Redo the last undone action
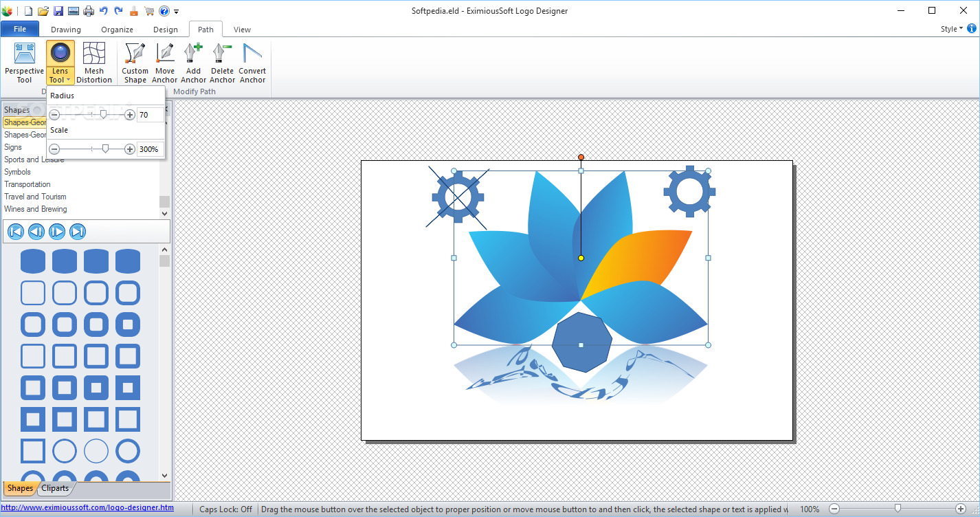Screen dimensions: 980x517 (x=119, y=11)
